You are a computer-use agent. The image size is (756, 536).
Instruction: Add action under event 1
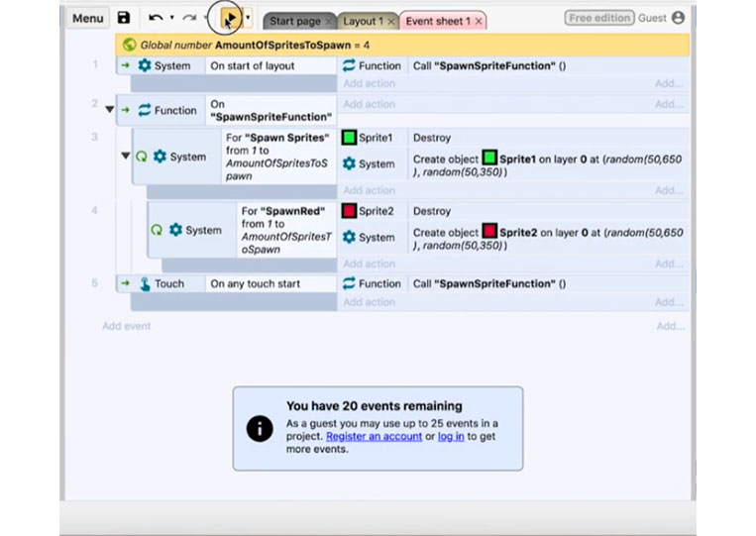coord(369,83)
